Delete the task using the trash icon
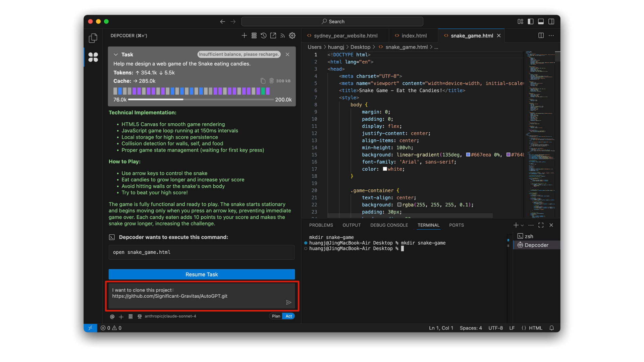 (x=271, y=81)
